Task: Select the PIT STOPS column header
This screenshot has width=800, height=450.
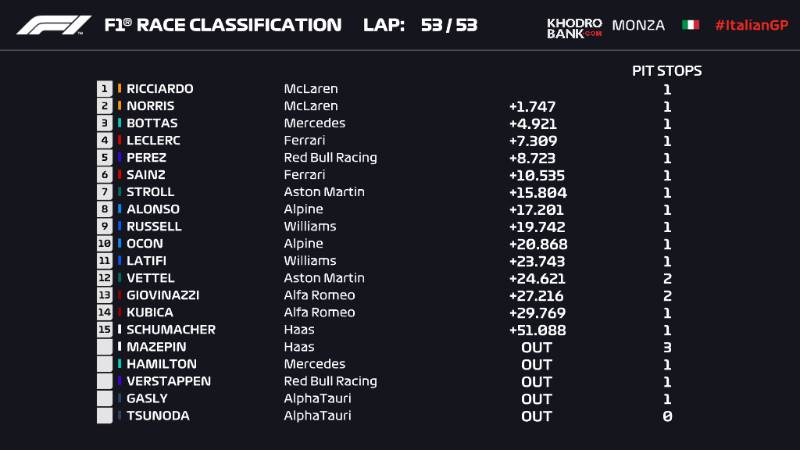Action: point(666,71)
